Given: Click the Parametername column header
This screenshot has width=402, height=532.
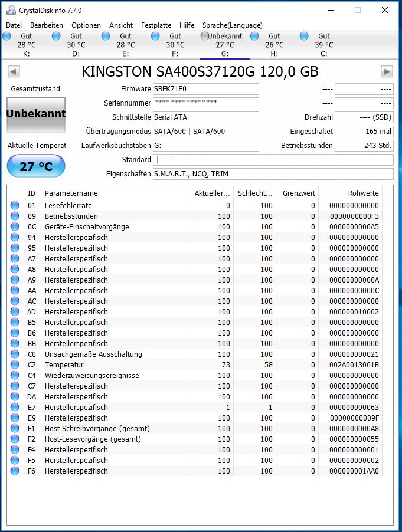Looking at the screenshot, I should tap(116, 193).
